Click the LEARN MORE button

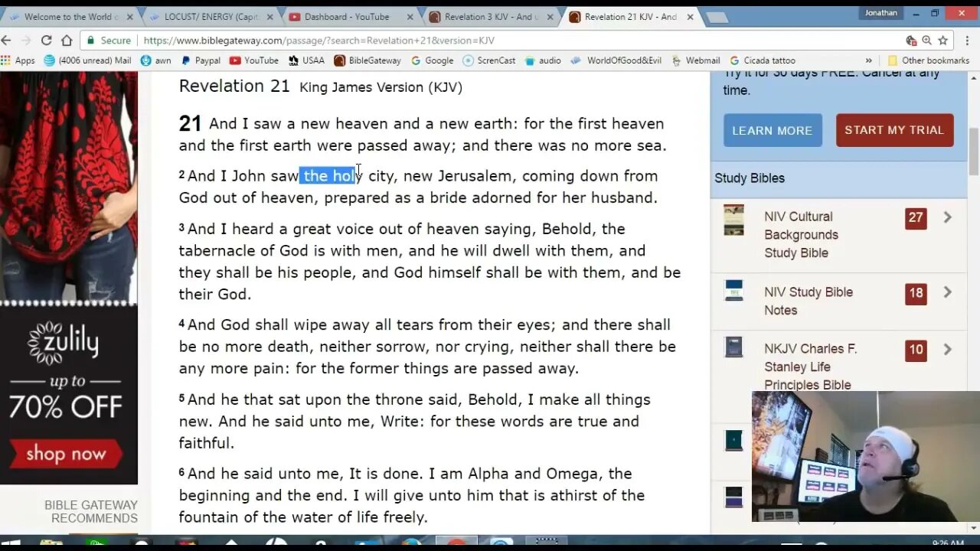tap(773, 130)
